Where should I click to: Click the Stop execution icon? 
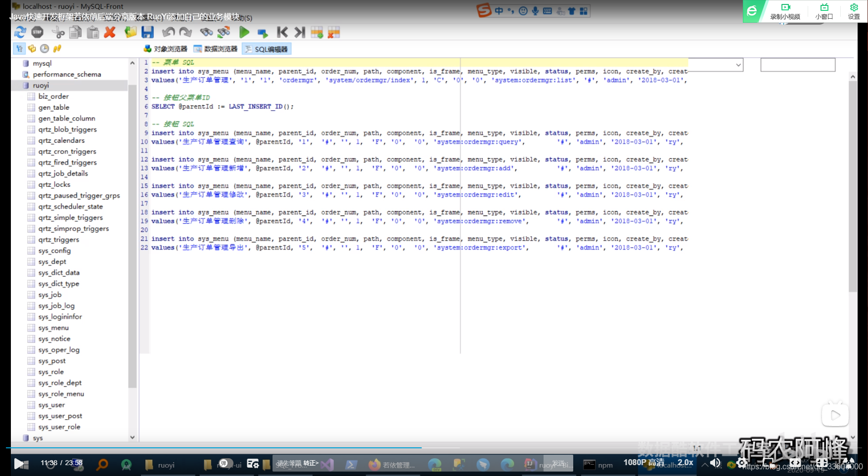38,33
